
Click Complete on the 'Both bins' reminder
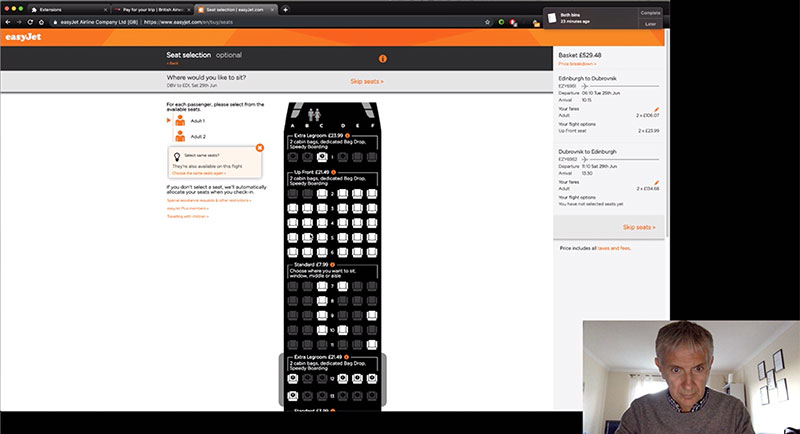[650, 13]
